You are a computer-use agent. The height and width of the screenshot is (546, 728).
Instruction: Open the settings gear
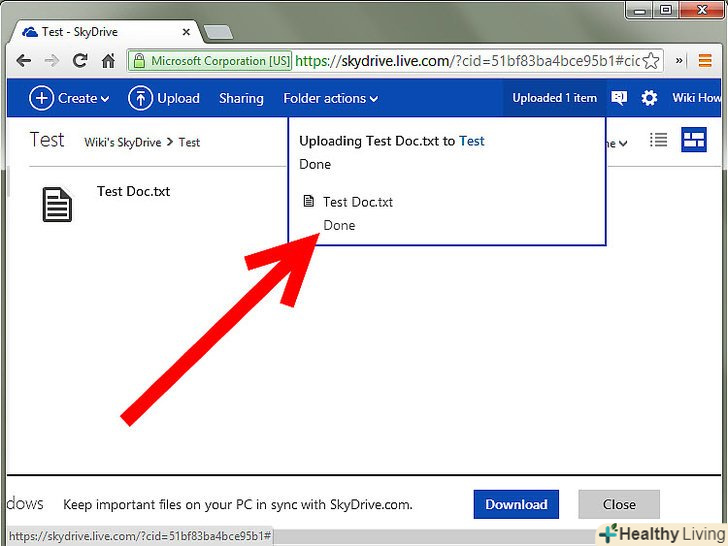[649, 98]
